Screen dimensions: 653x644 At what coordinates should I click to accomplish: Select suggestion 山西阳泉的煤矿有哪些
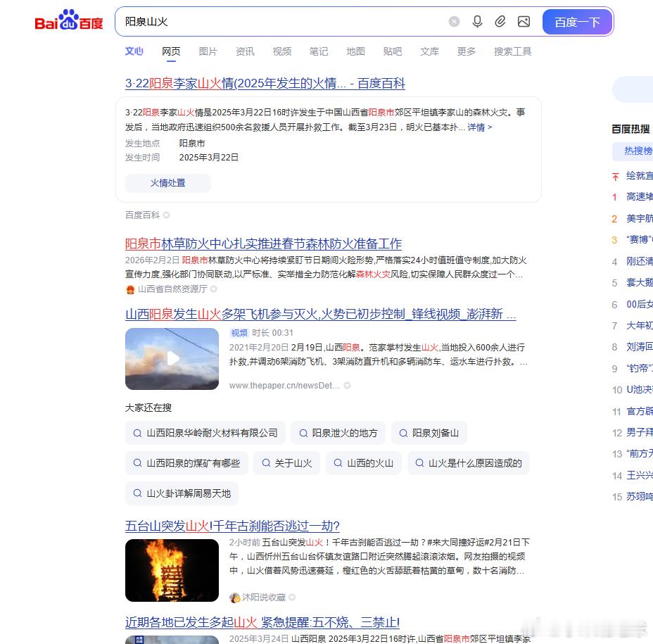[186, 463]
